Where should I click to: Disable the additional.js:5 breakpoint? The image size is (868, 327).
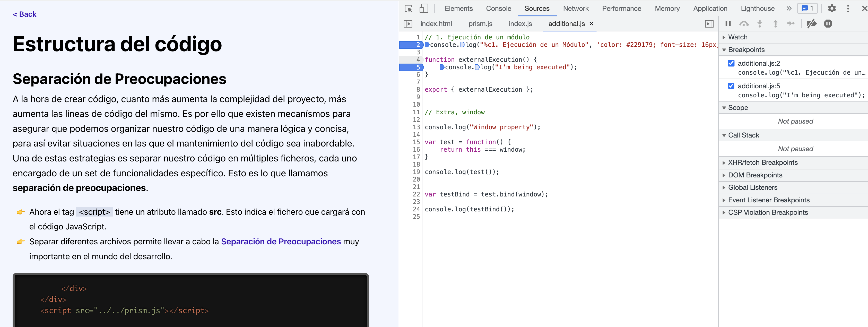coord(731,86)
